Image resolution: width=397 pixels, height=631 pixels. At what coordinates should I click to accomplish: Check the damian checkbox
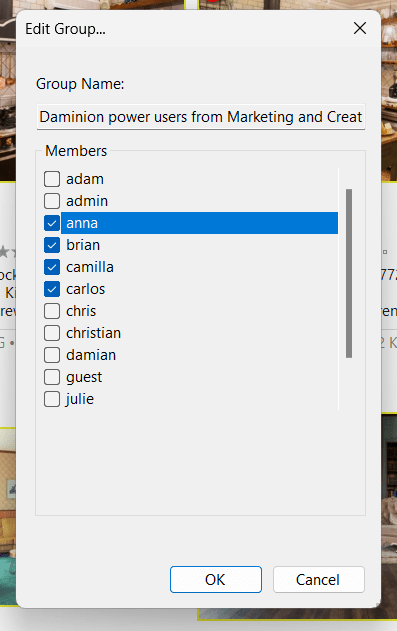[x=52, y=355]
